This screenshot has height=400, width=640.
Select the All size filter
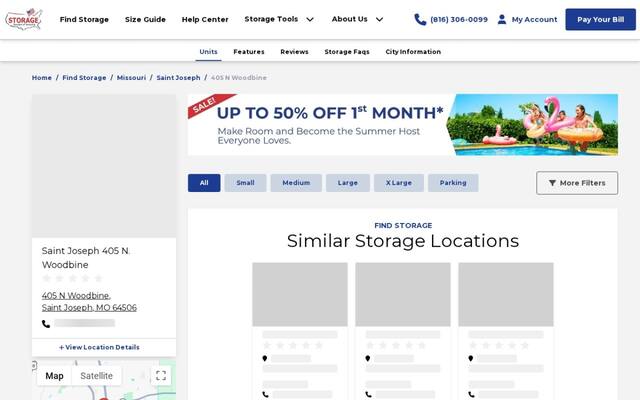tap(204, 183)
